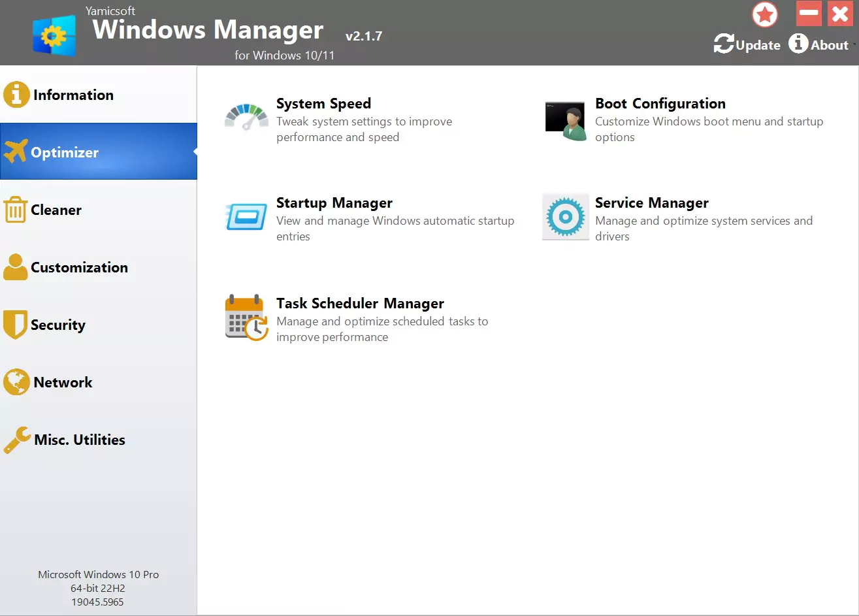Open the Security tab
Screen dimensions: 859x616
[x=98, y=325]
